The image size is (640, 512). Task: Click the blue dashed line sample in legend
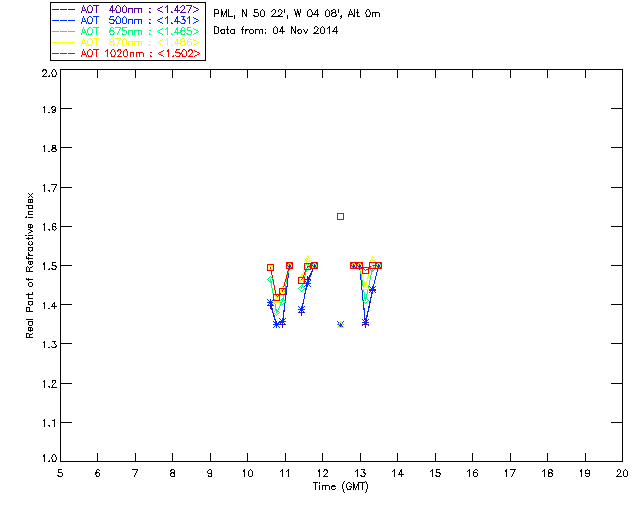64,20
